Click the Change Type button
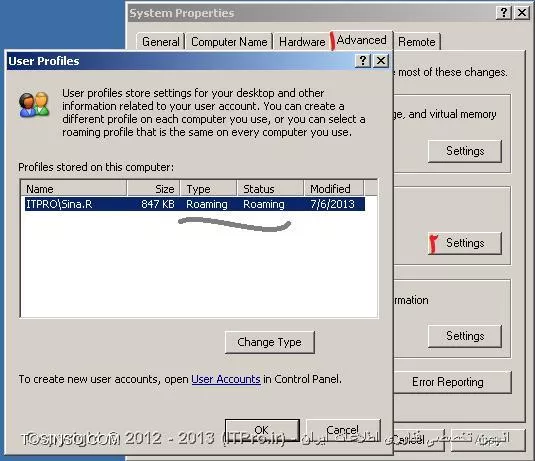The height and width of the screenshot is (461, 535). point(270,342)
